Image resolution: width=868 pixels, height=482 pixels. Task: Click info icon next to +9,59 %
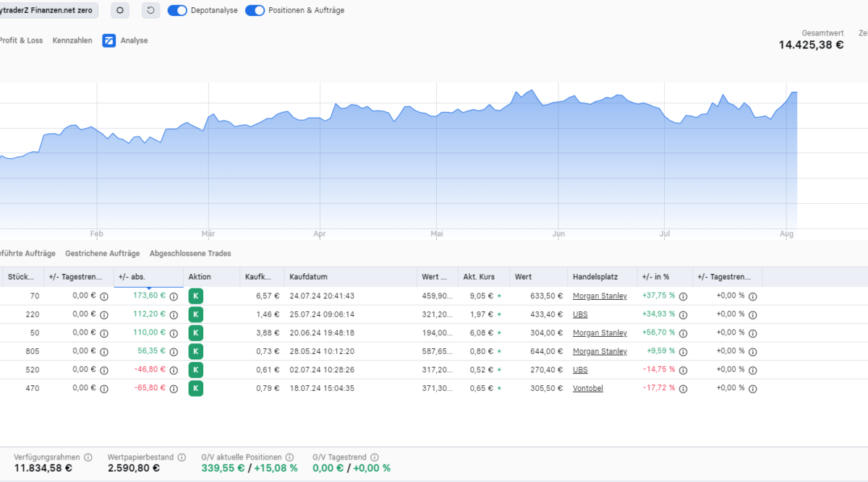click(x=683, y=351)
